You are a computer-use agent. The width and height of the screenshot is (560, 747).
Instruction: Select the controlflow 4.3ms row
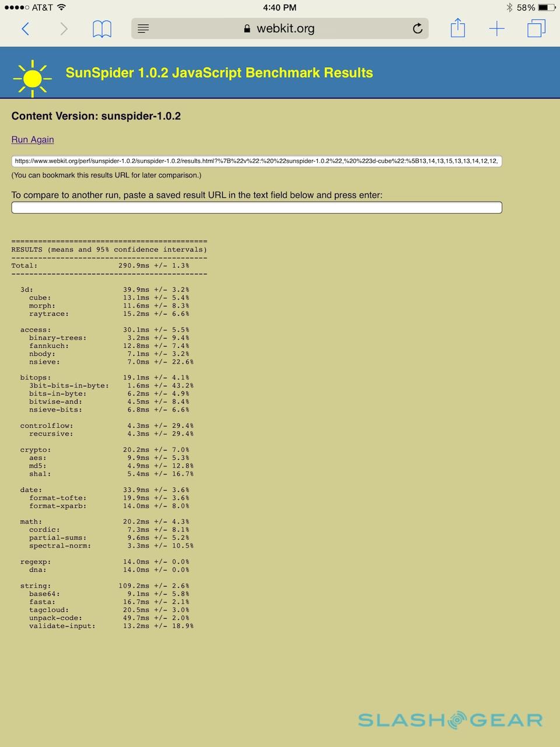pos(107,426)
